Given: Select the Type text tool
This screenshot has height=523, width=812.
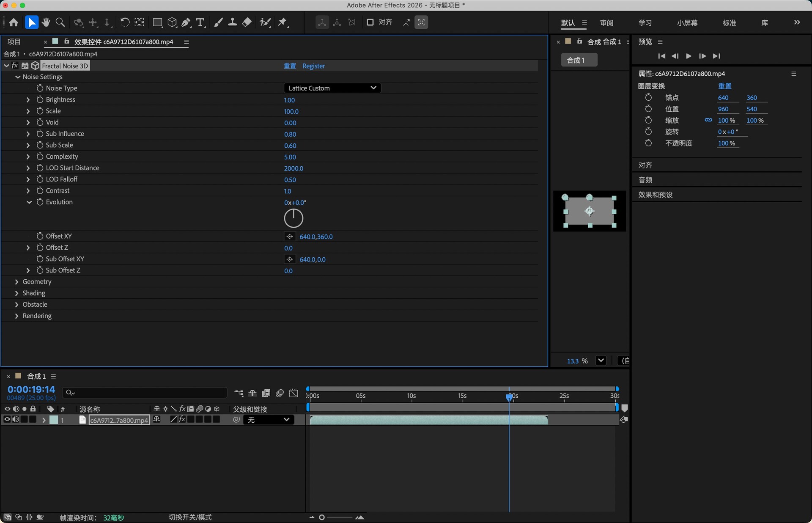Looking at the screenshot, I should tap(200, 22).
